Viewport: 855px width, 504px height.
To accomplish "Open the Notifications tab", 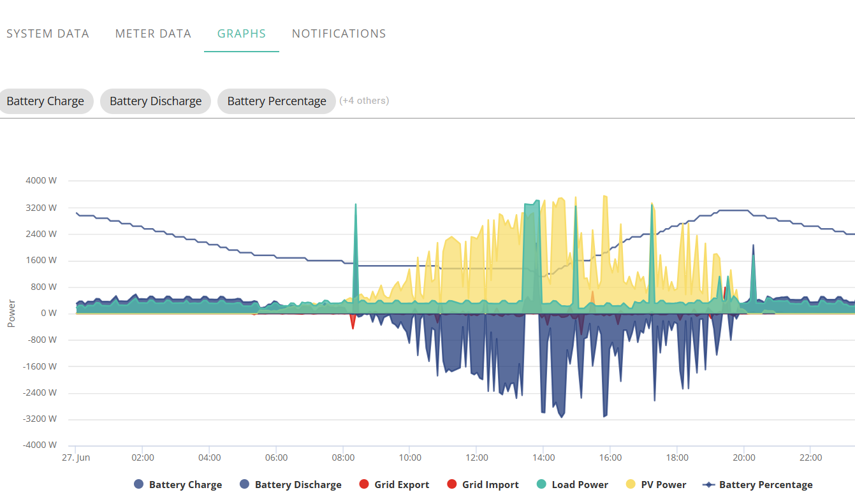I will coord(339,34).
